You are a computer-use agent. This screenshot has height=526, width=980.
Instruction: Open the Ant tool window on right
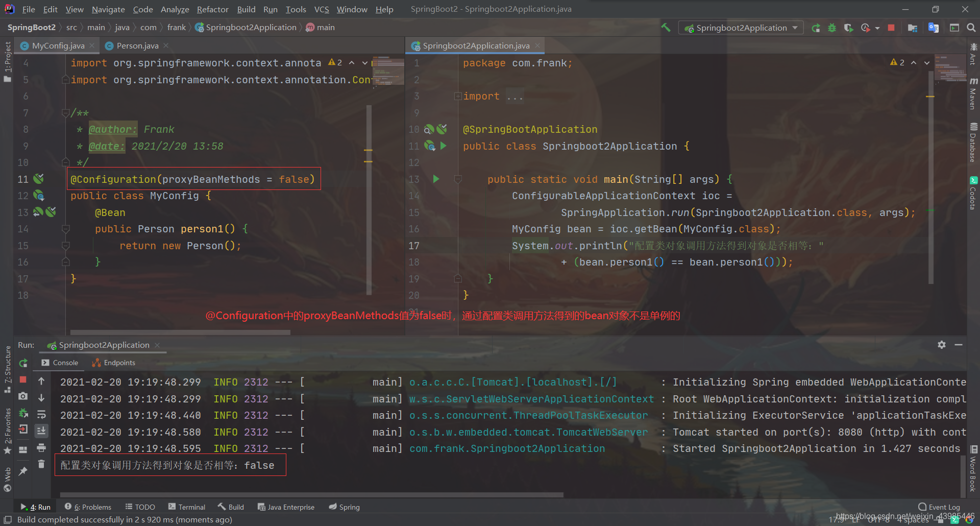(973, 54)
